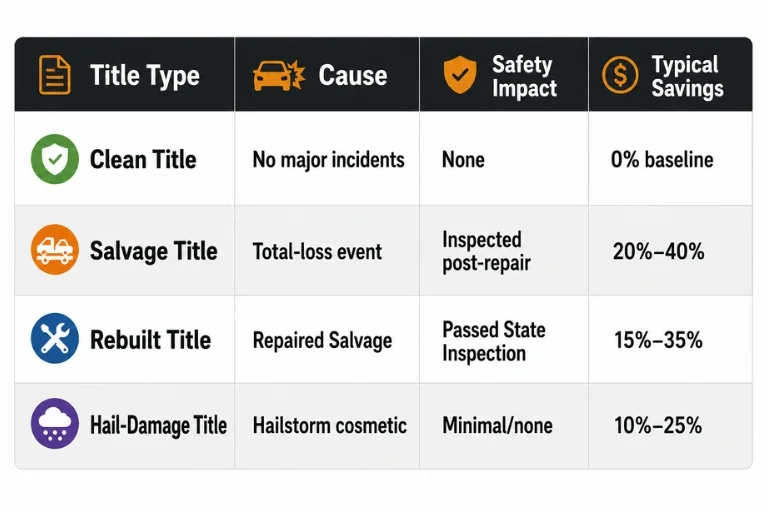Click the orange tow truck Salvage icon
Viewport: 768px width, 512px height.
(x=55, y=249)
